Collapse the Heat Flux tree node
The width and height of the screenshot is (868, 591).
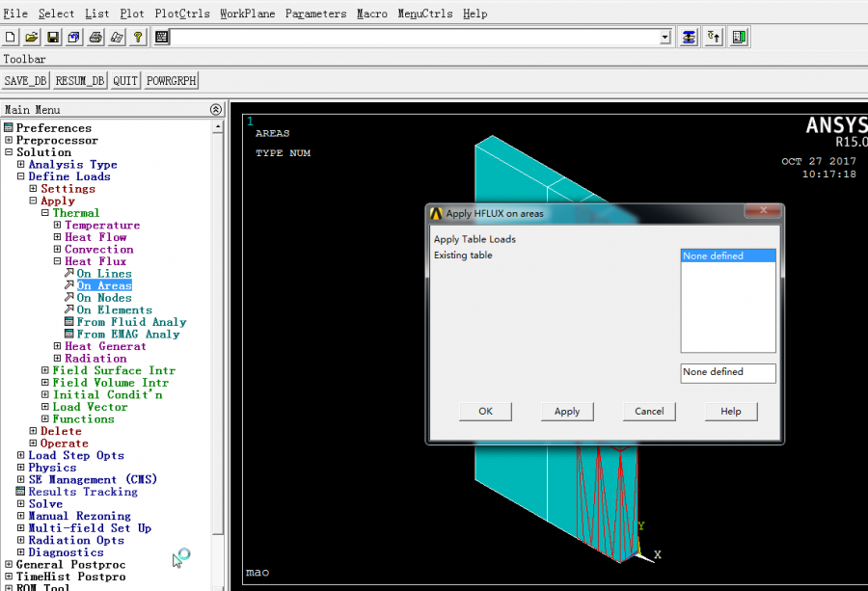tap(57, 261)
